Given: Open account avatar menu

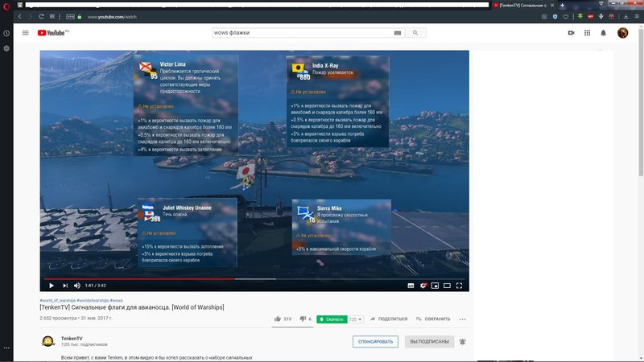Looking at the screenshot, I should coord(622,33).
